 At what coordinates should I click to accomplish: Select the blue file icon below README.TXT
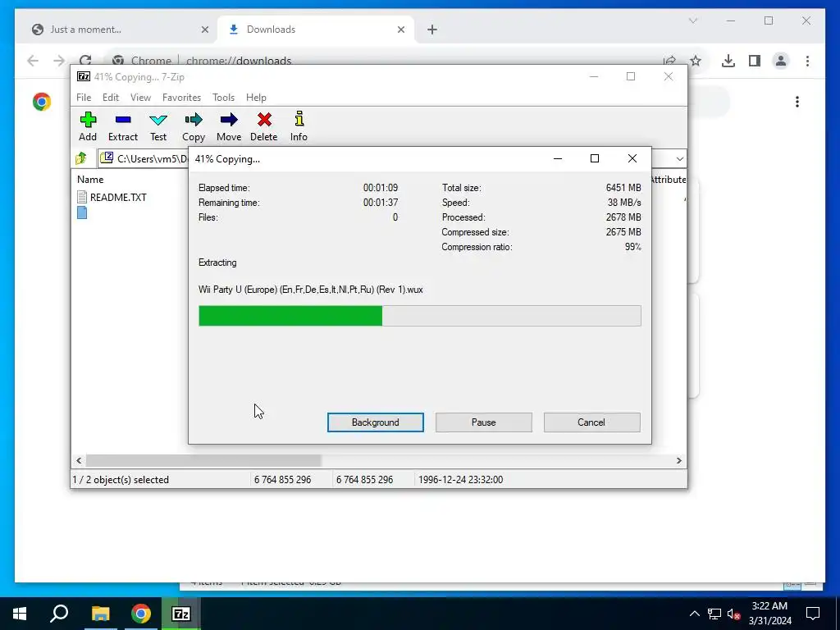point(82,212)
